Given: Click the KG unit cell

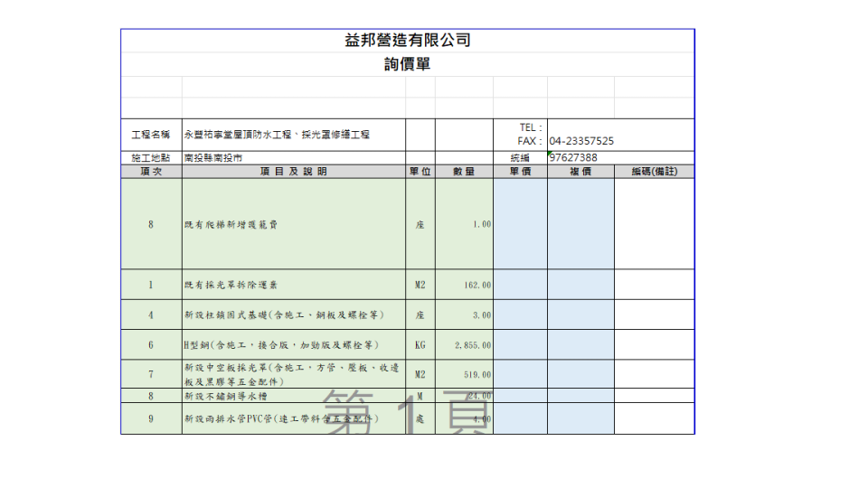Looking at the screenshot, I should coord(420,344).
